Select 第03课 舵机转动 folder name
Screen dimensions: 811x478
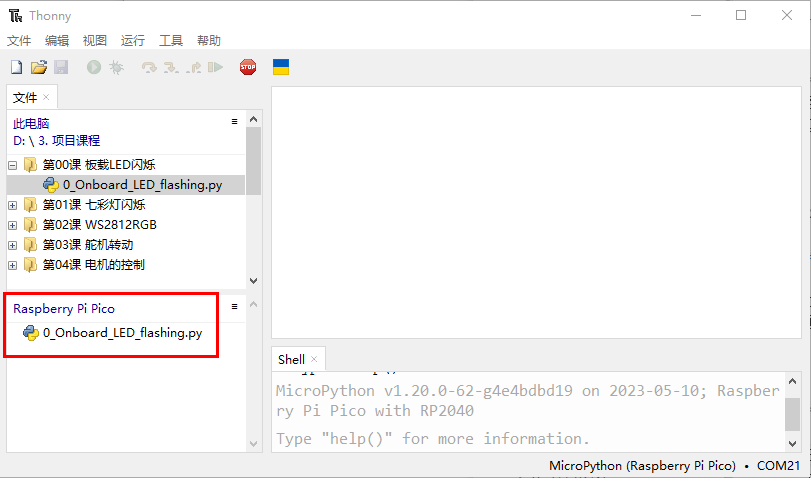pos(87,245)
